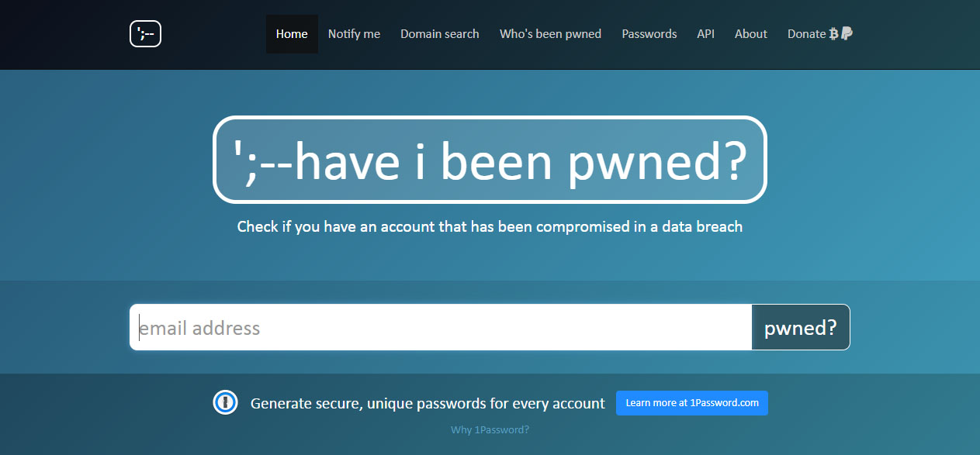Click the Bitcoin donate icon
The image size is (980, 455).
pyautogui.click(x=834, y=33)
